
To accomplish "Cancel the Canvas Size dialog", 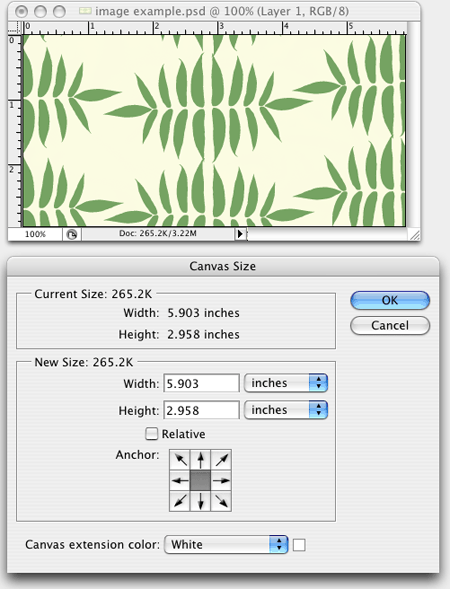I will click(x=390, y=325).
